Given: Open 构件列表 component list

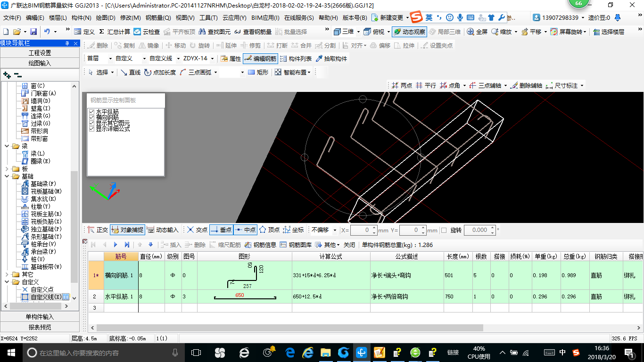Looking at the screenshot, I should tap(296, 59).
